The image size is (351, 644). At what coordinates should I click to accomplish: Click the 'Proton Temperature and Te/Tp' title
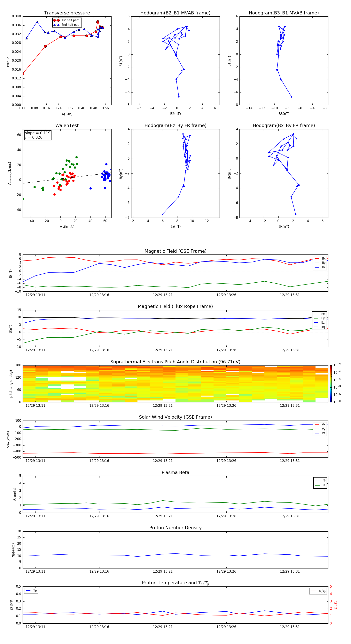click(x=175, y=583)
